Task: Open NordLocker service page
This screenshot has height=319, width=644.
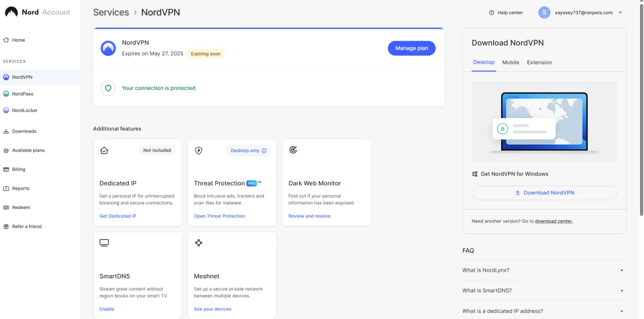Action: pos(40,111)
